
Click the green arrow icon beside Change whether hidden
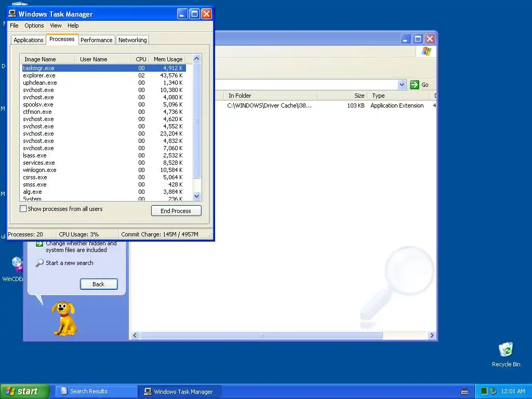click(39, 244)
